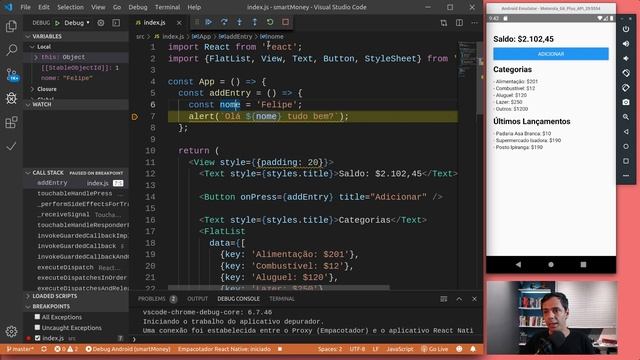The height and width of the screenshot is (360, 640).
Task: Raise the emulator volume
Action: (626, 44)
